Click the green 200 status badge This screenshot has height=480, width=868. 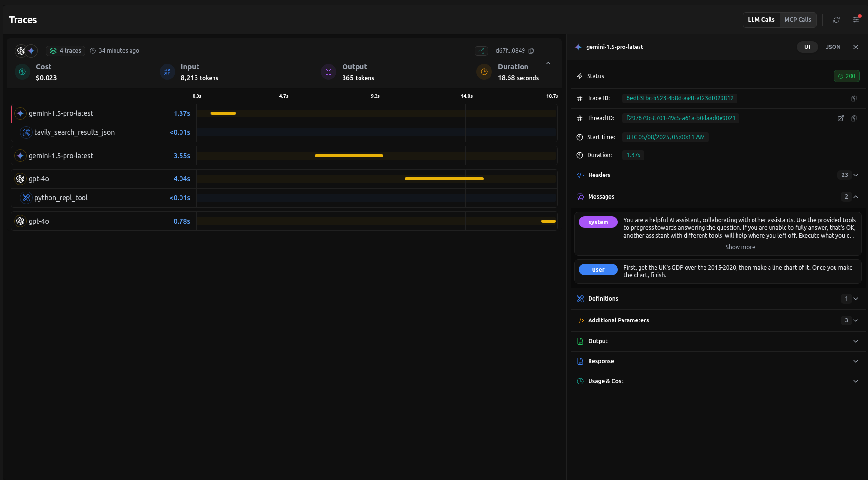click(846, 76)
